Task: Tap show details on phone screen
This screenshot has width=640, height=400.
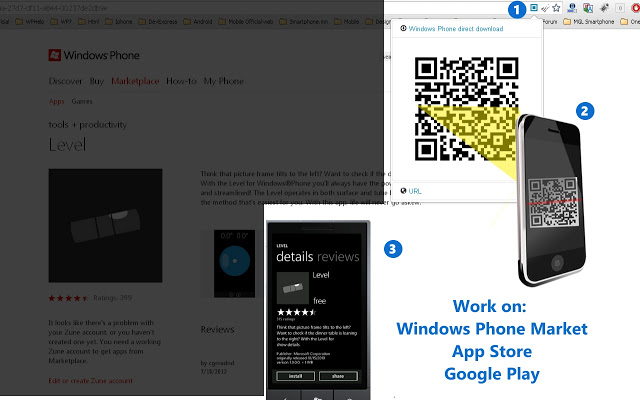Action: point(288,344)
